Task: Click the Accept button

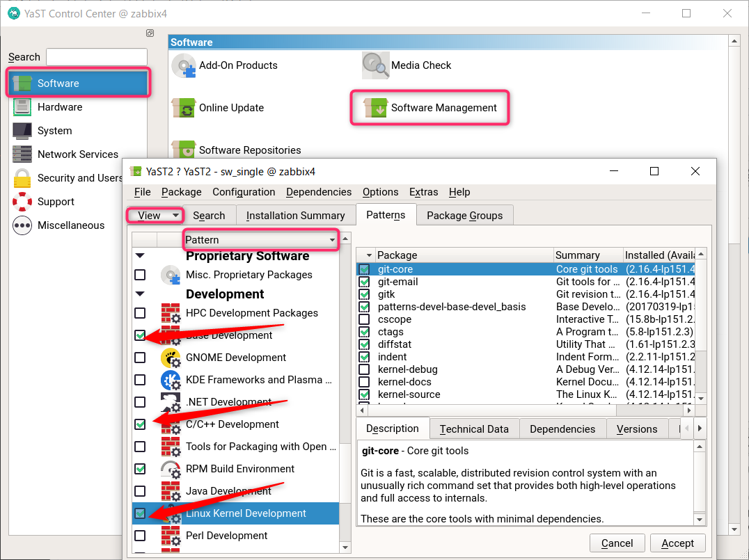Action: point(677,543)
